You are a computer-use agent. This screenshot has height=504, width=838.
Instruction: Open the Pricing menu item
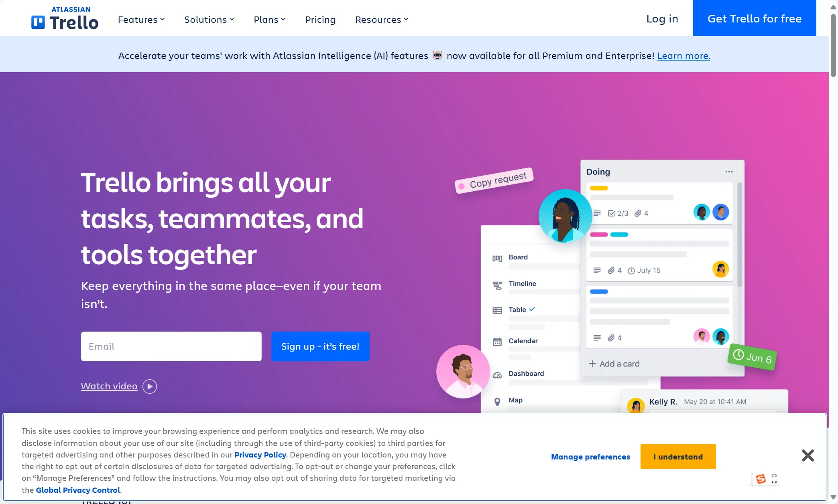click(x=320, y=19)
